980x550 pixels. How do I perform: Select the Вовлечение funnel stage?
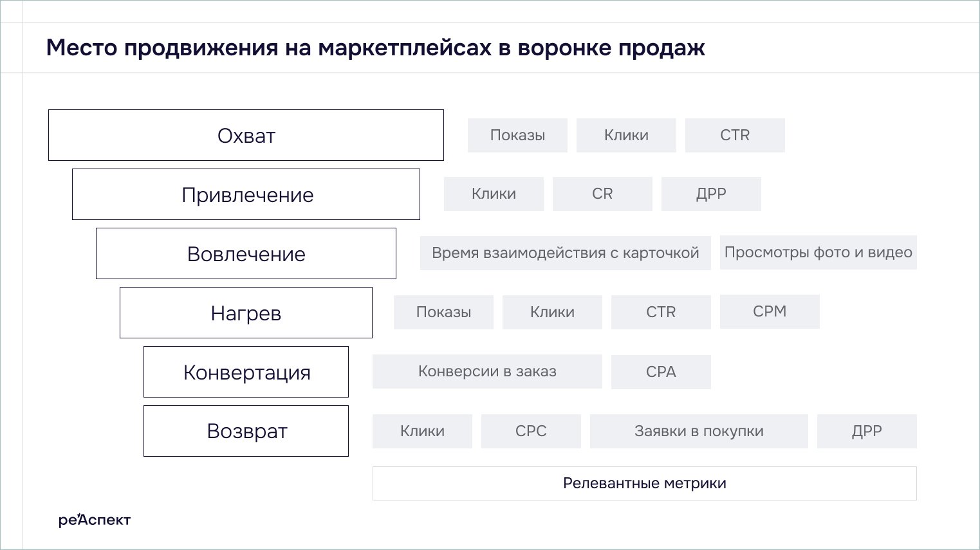click(246, 253)
